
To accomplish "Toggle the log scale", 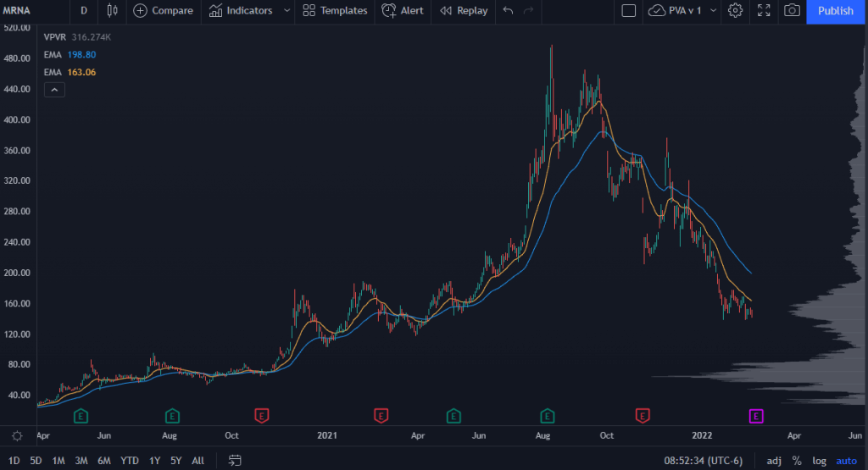I will [820, 461].
